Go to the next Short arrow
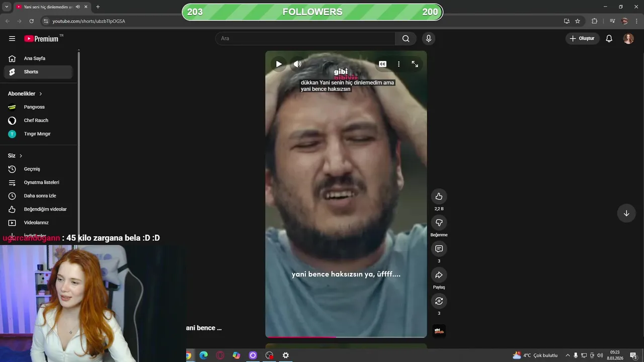 tap(626, 213)
